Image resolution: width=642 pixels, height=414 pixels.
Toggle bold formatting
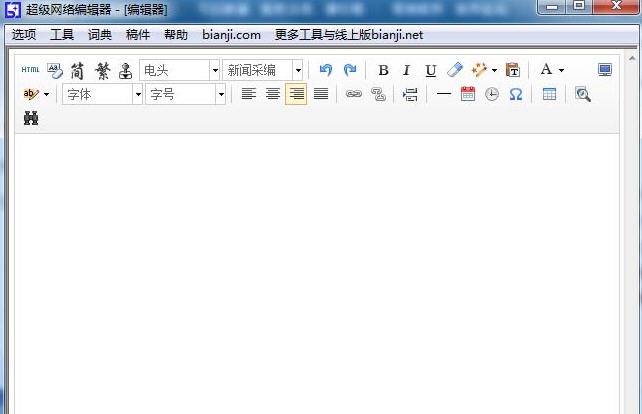coord(383,70)
